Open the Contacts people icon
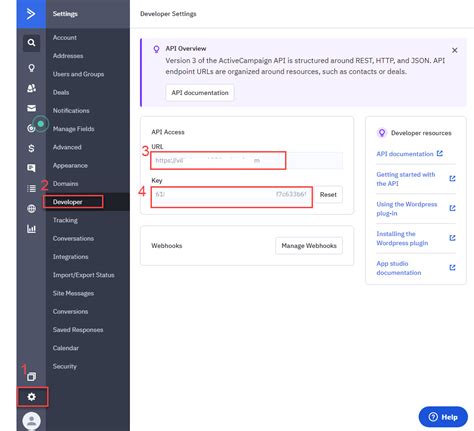 (31, 88)
